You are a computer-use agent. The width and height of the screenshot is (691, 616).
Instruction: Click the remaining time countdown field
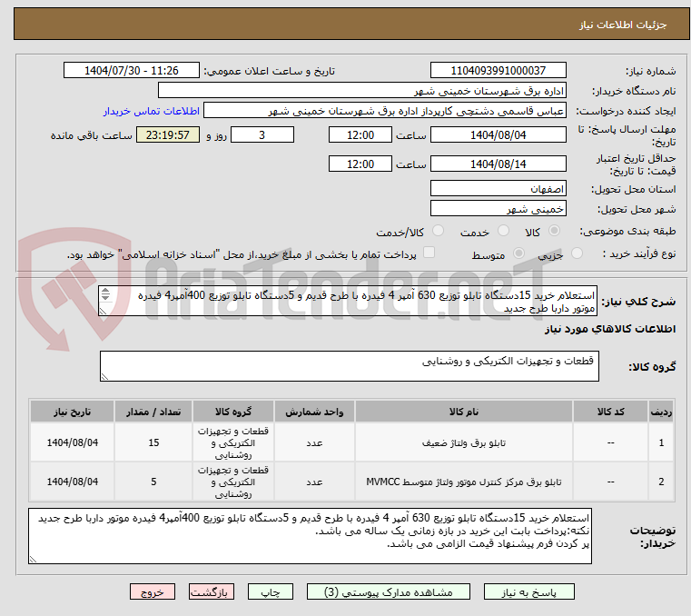point(167,135)
